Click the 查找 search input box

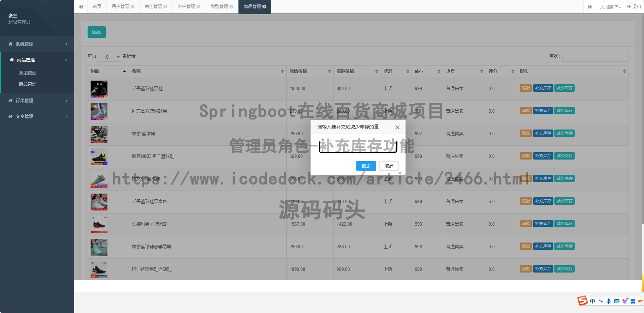click(x=595, y=57)
